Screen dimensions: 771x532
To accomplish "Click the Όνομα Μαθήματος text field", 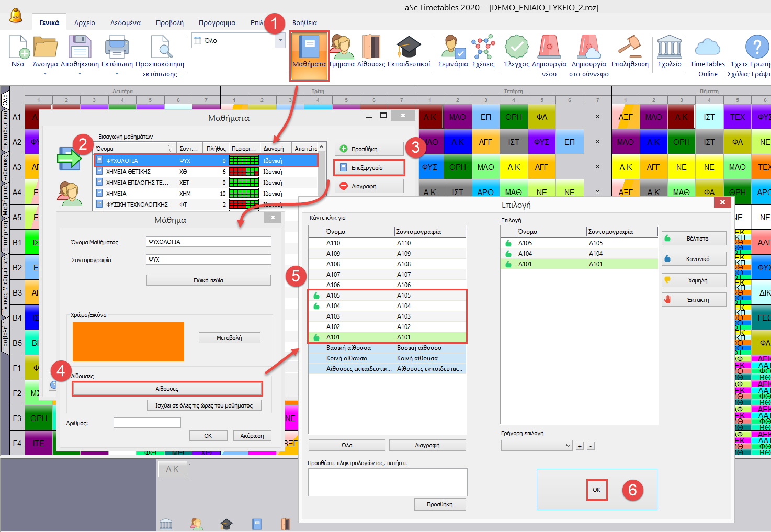I will click(x=208, y=242).
